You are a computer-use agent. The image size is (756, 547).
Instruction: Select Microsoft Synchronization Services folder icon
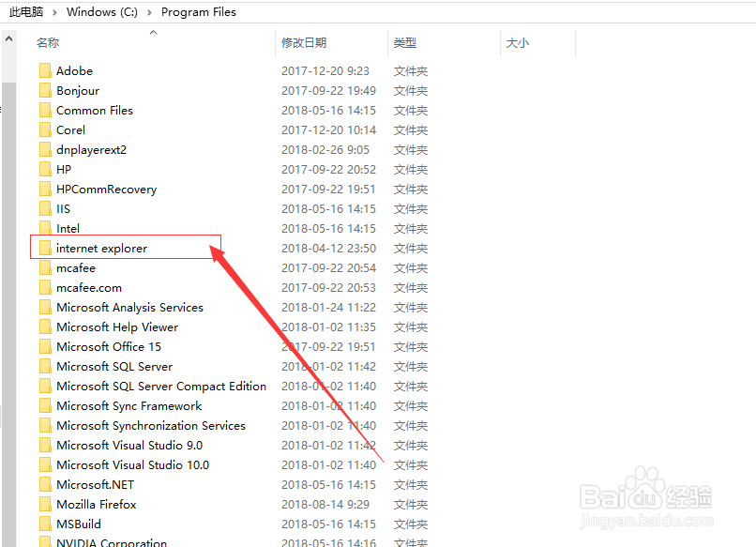[x=45, y=425]
